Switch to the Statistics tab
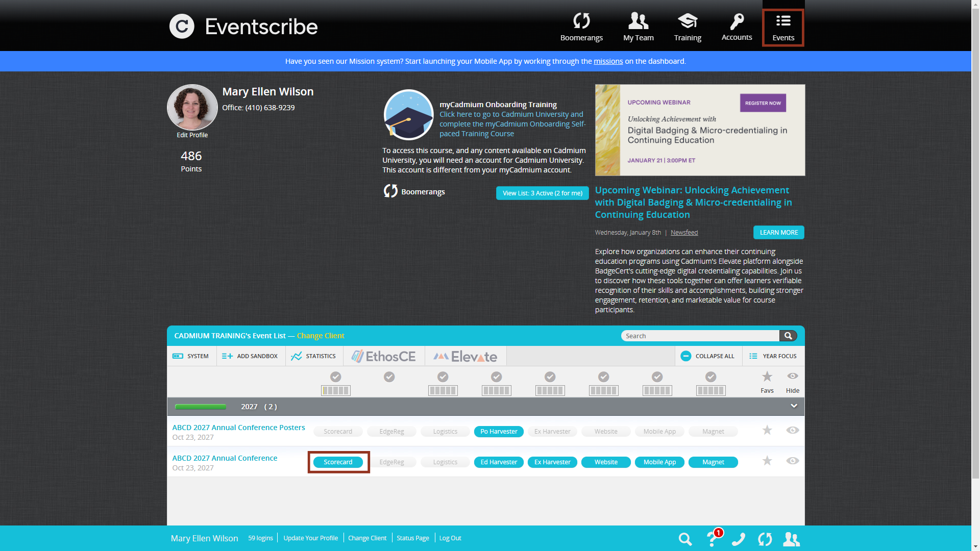Screen dimensions: 980x551 coord(313,356)
